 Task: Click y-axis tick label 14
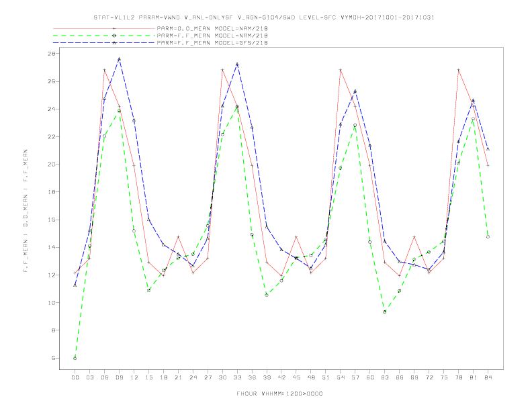(52, 248)
